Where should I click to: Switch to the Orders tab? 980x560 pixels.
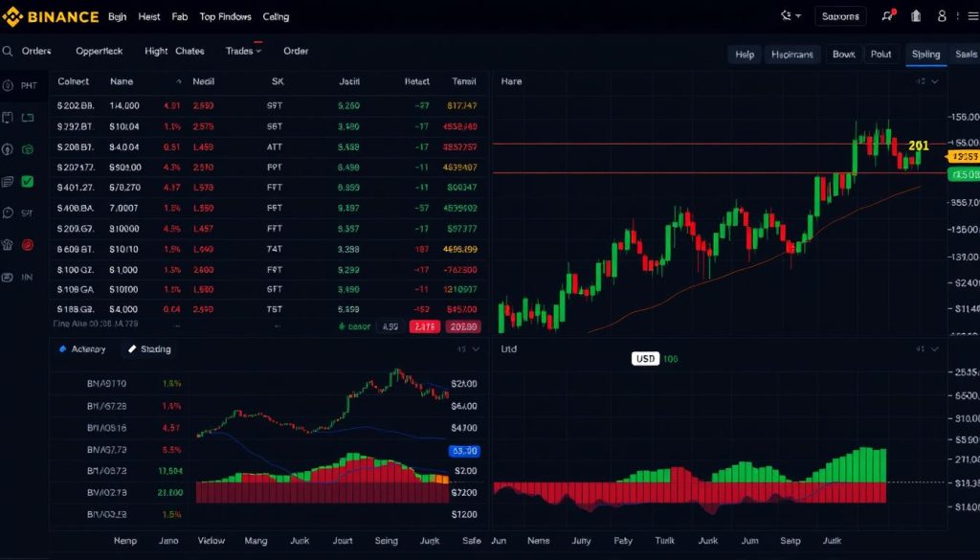point(36,52)
